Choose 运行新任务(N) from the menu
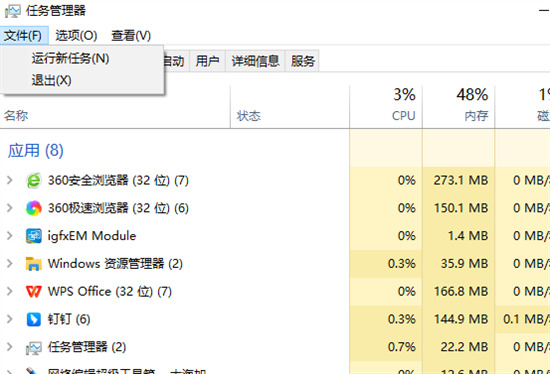550x374 pixels. (x=82, y=58)
